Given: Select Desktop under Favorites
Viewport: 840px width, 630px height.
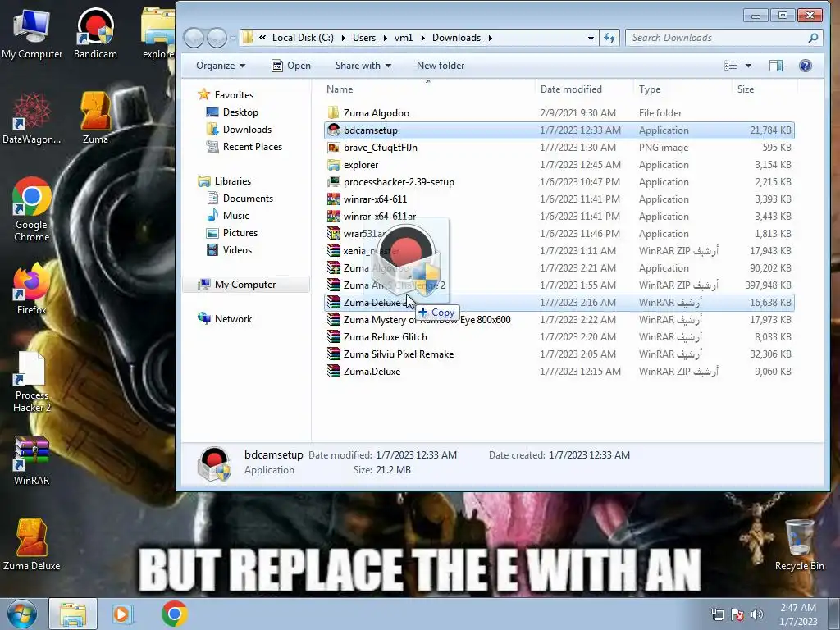Looking at the screenshot, I should tap(232, 112).
